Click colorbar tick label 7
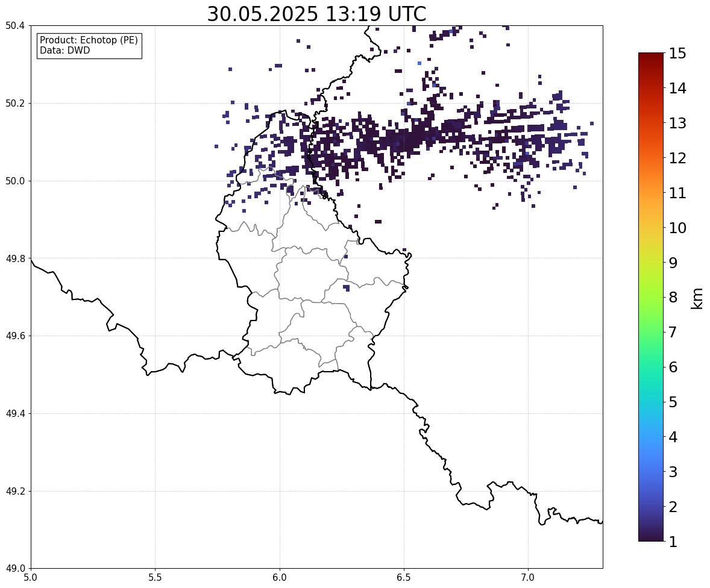Viewport: 710px width, 588px height. (x=673, y=332)
